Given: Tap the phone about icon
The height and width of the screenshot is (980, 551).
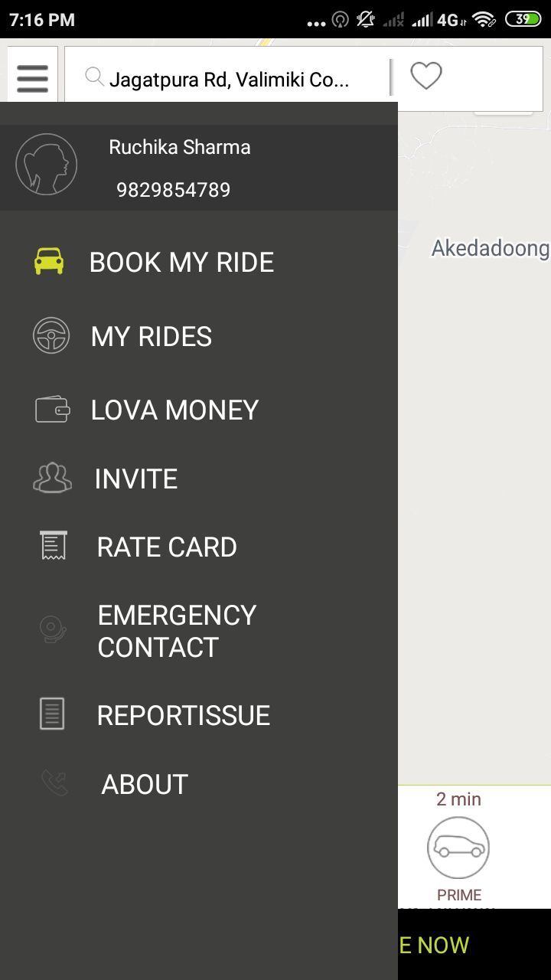Looking at the screenshot, I should click(54, 783).
